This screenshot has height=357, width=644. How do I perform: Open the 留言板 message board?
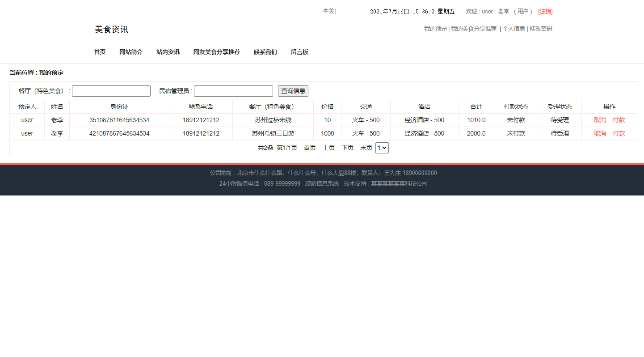299,52
